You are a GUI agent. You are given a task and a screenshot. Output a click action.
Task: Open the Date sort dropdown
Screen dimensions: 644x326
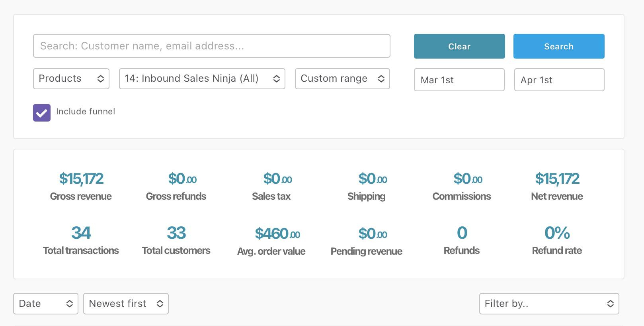(x=46, y=304)
